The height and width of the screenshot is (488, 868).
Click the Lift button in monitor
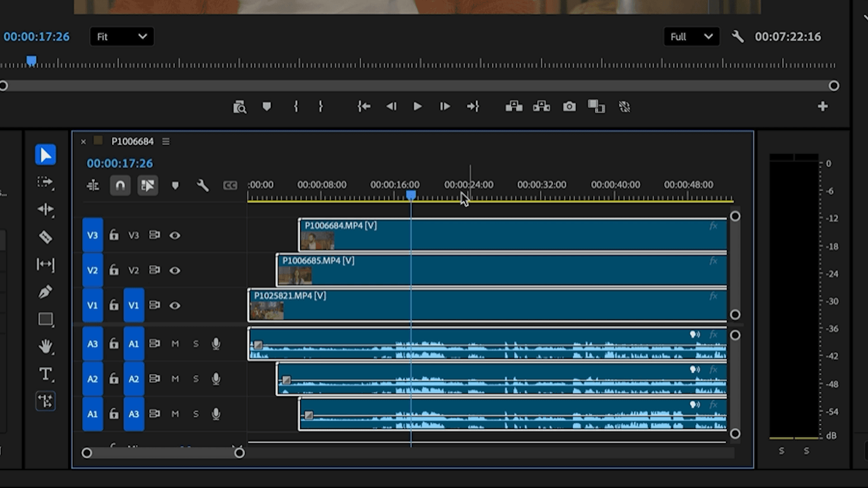click(514, 107)
